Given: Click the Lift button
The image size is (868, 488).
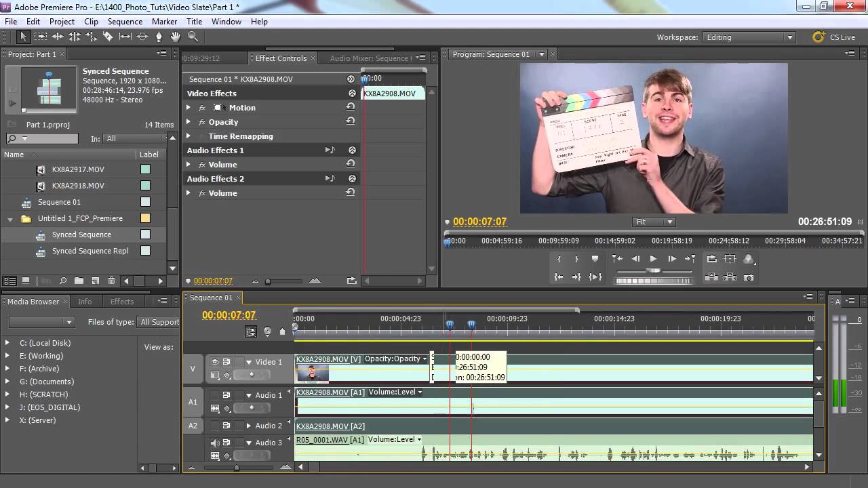Looking at the screenshot, I should tap(711, 277).
